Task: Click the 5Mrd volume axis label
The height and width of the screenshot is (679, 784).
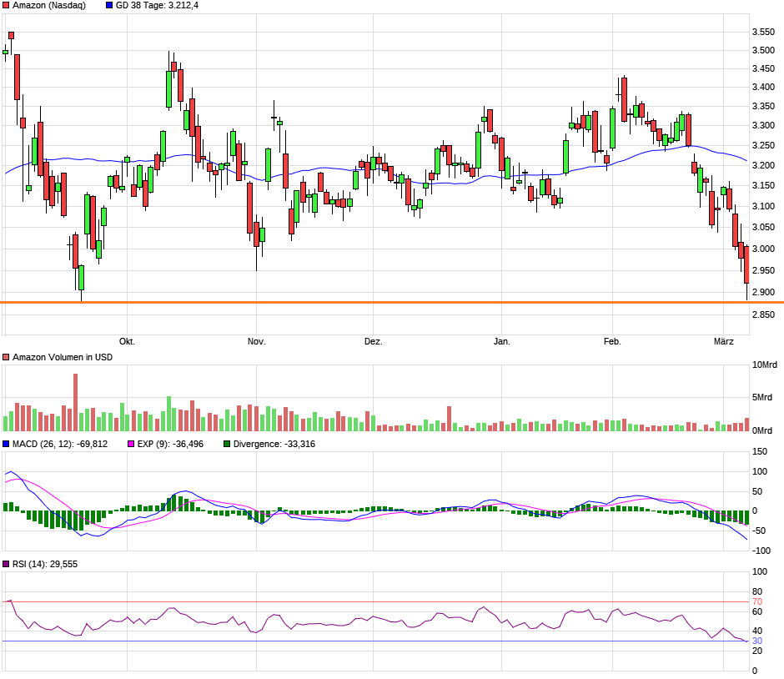Action: (x=762, y=398)
